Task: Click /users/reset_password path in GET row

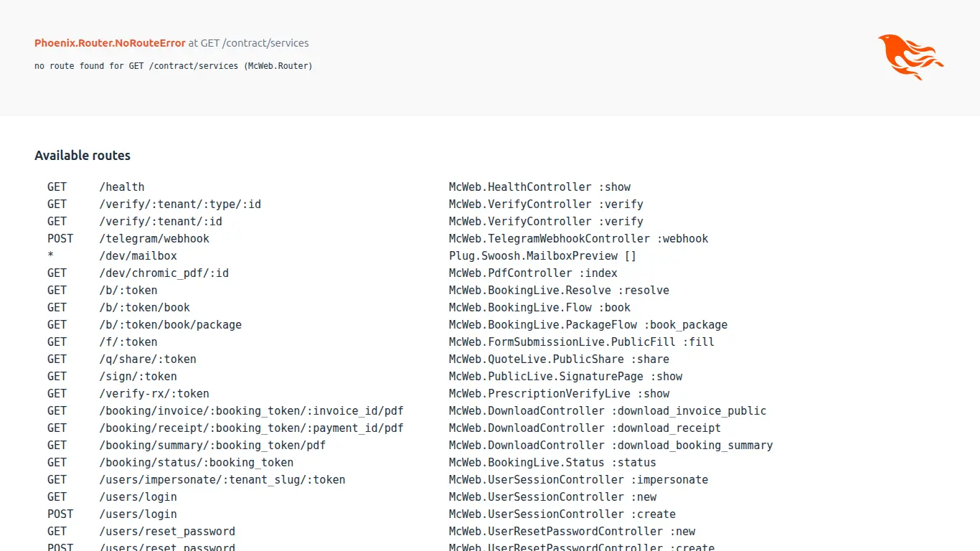Action: pos(167,532)
